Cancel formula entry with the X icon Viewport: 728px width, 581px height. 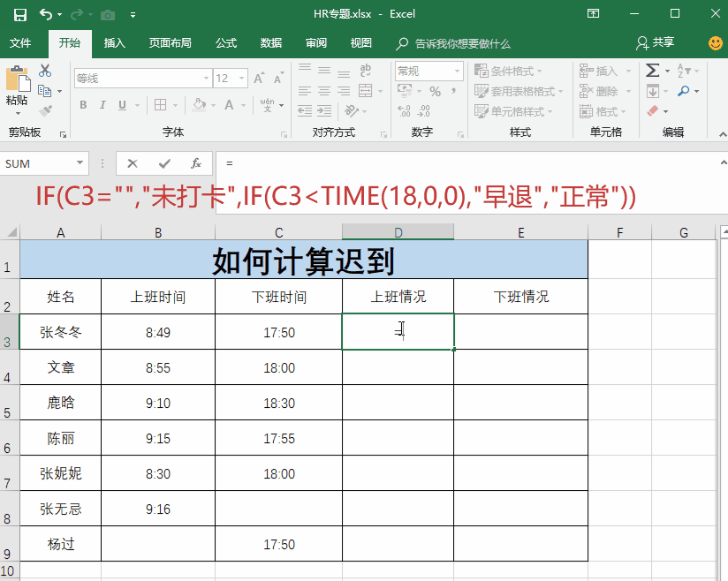click(133, 163)
